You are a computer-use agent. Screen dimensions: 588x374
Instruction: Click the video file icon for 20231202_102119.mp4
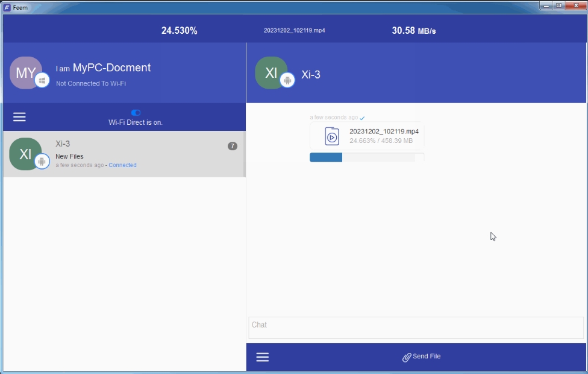click(x=332, y=136)
